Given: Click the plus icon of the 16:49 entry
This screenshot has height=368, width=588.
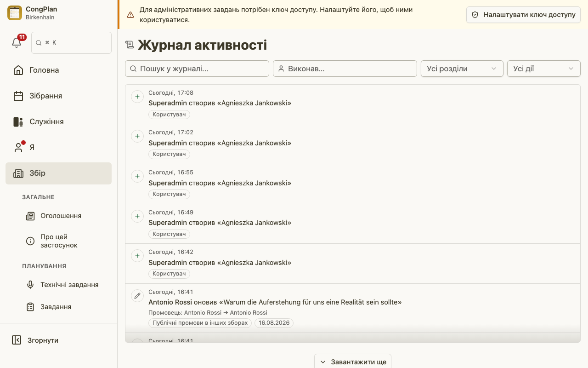Looking at the screenshot, I should [137, 216].
